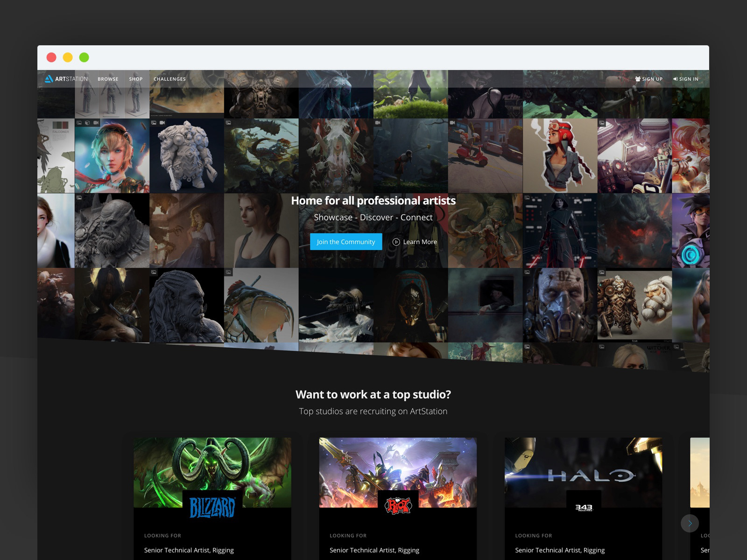
Task: Click 'LOOKING FOR' label on Blizzard card
Action: click(162, 536)
